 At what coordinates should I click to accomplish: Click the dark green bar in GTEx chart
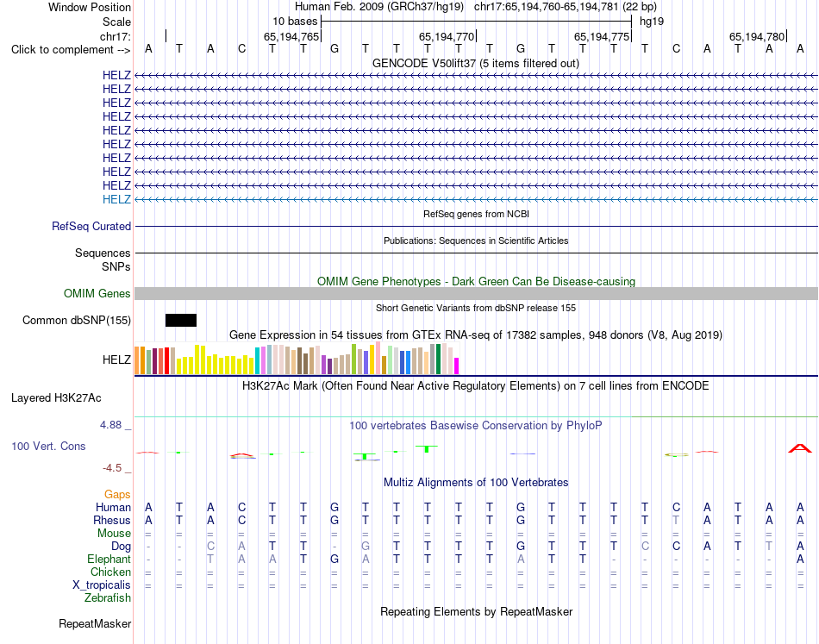[438, 359]
